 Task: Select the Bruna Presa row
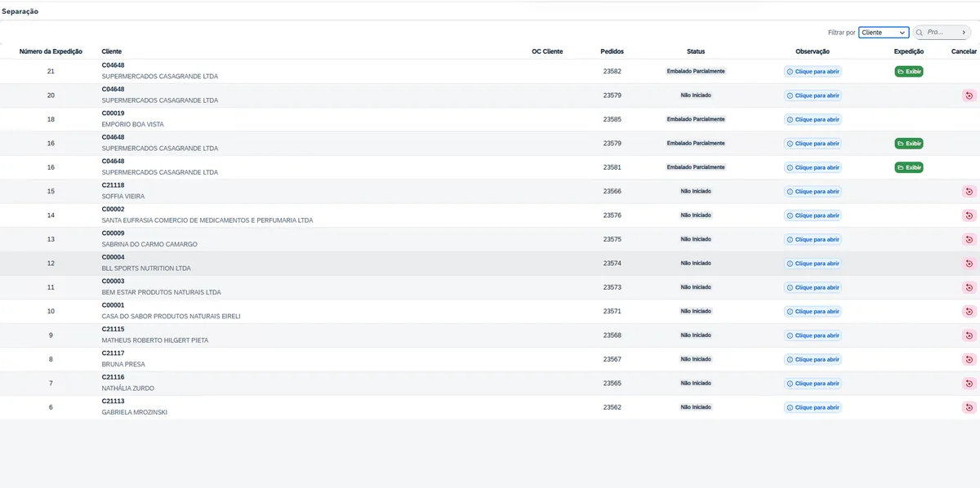click(x=490, y=359)
